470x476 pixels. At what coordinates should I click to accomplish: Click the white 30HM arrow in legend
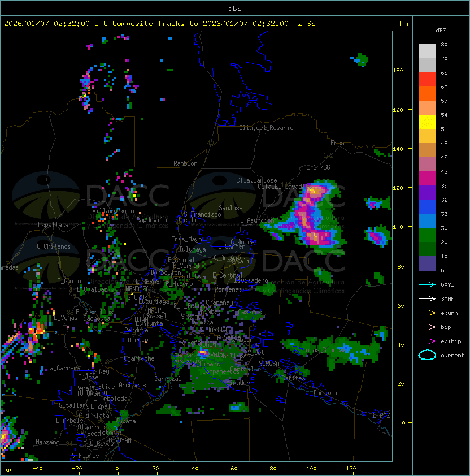point(427,298)
